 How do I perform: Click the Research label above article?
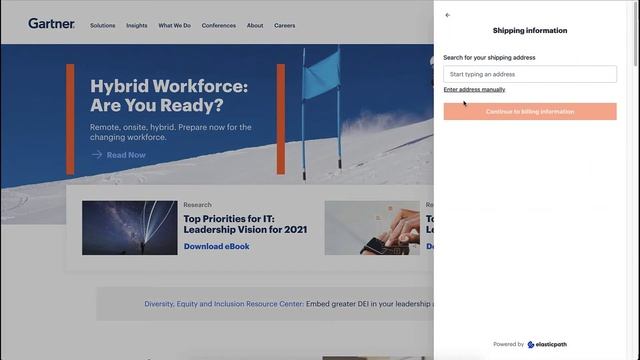click(198, 205)
